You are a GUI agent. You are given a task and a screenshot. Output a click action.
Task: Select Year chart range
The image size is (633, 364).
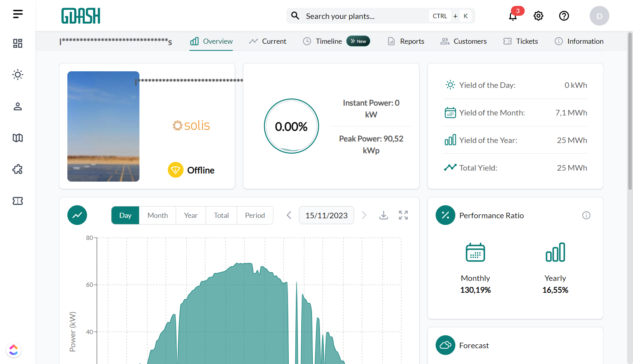(x=191, y=215)
